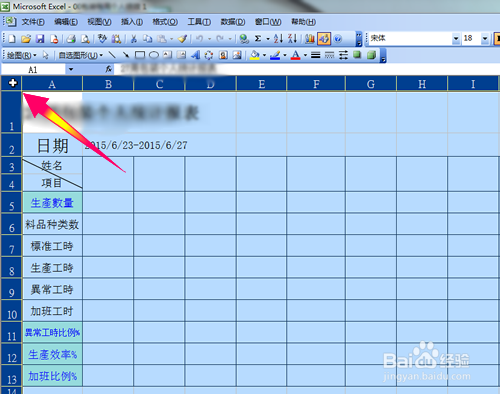Viewport: 500px width, 394px height.
Task: Click the Copy icon
Action: coord(148,39)
